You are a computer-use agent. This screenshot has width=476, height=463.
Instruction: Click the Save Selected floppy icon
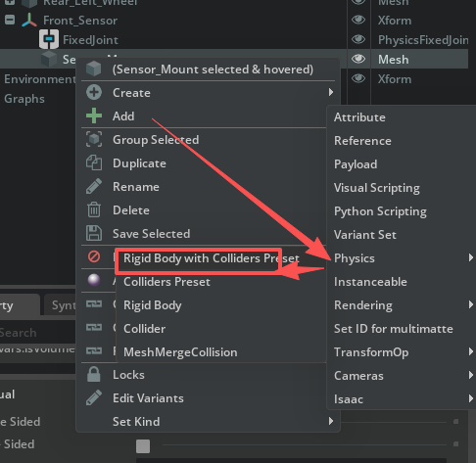(x=94, y=233)
